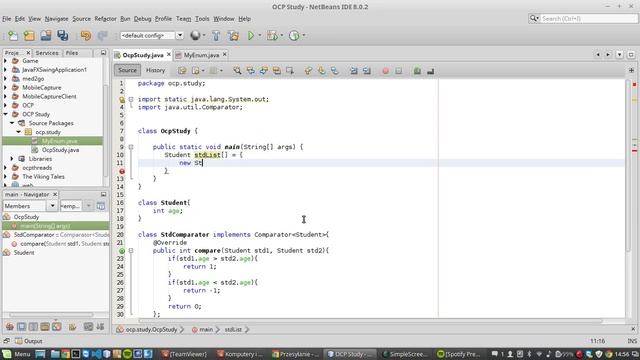Collapse the Source Packages node
The width and height of the screenshot is (640, 360).
[12, 123]
